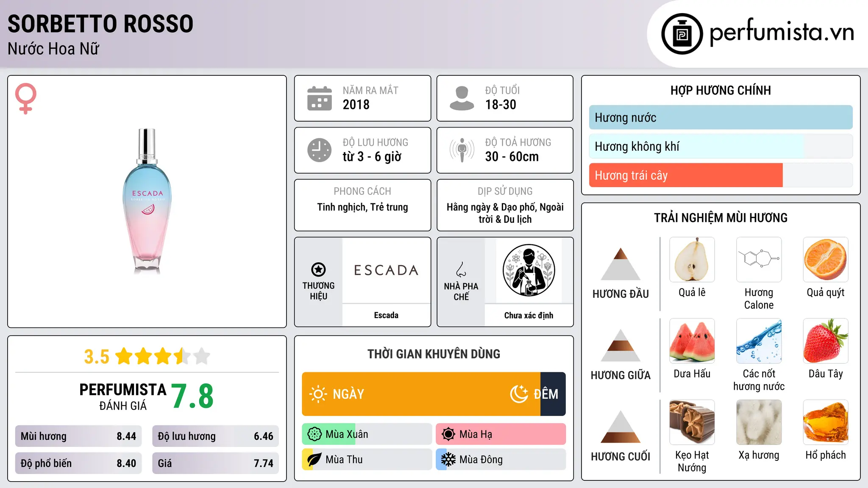Click the THỜI GIAN KHUYÊN DÙNG heading
Image resolution: width=868 pixels, height=488 pixels.
coord(434,354)
